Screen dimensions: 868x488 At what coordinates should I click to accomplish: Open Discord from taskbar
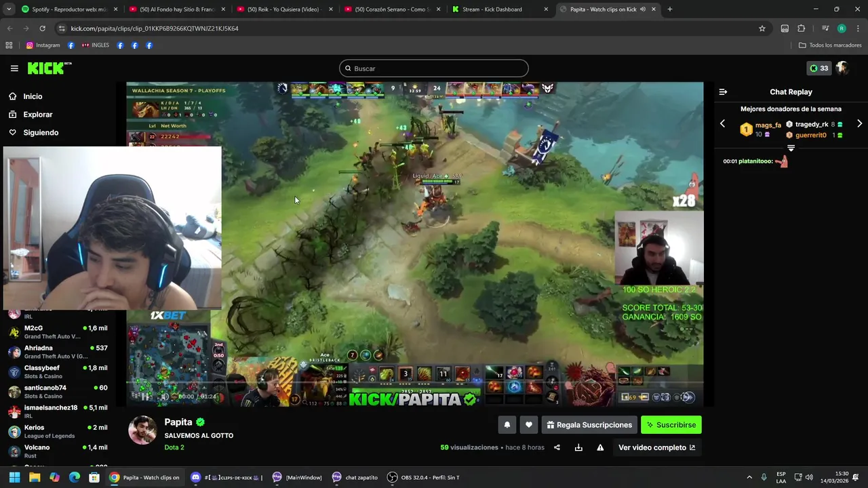tap(227, 477)
